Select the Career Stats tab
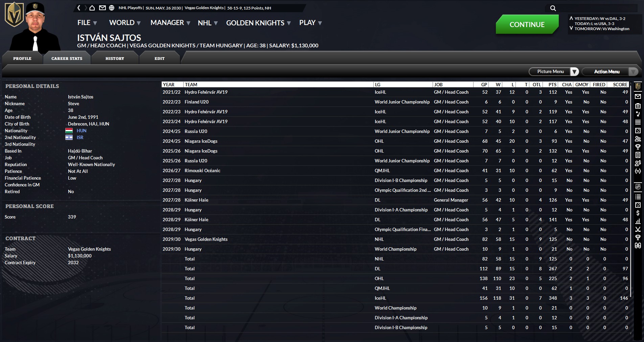 click(x=67, y=59)
